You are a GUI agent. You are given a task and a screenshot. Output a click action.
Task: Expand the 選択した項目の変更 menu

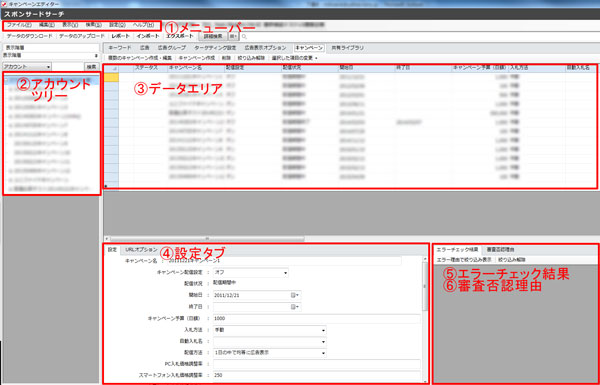point(294,58)
